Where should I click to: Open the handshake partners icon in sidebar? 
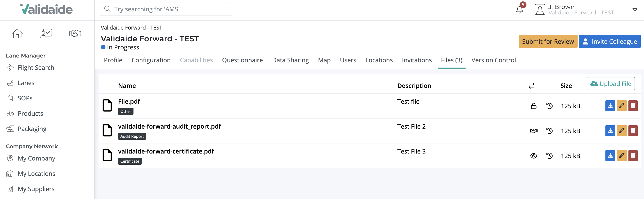(x=75, y=33)
